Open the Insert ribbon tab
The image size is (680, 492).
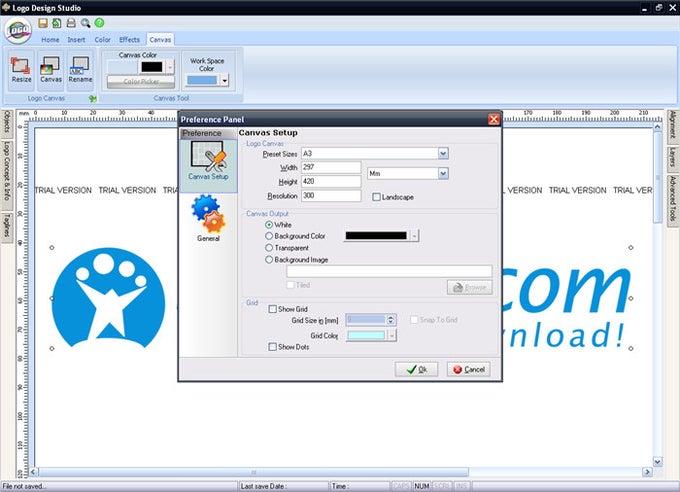click(x=76, y=39)
